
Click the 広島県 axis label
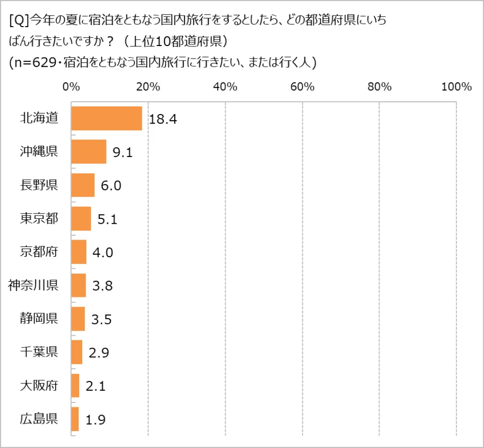(39, 418)
